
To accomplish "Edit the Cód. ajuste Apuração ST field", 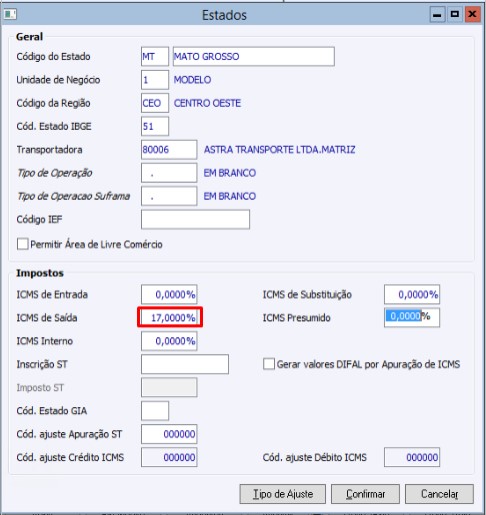I will (169, 434).
